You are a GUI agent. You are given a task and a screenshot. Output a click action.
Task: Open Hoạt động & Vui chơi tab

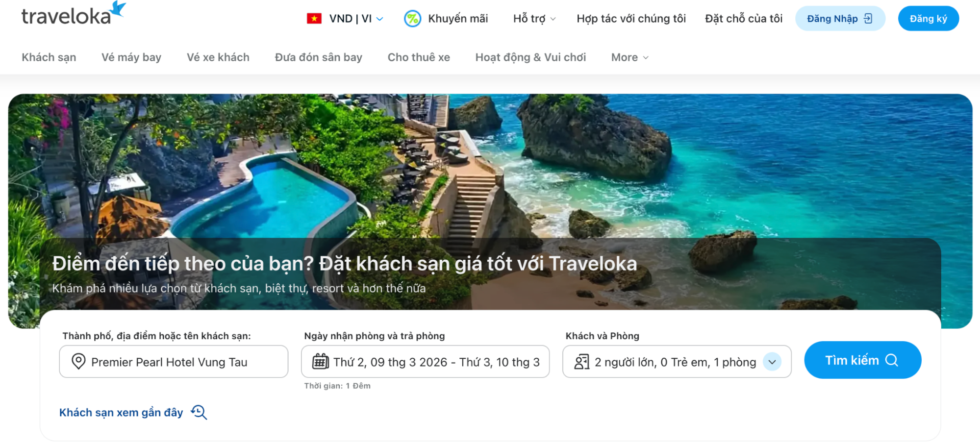click(x=530, y=57)
